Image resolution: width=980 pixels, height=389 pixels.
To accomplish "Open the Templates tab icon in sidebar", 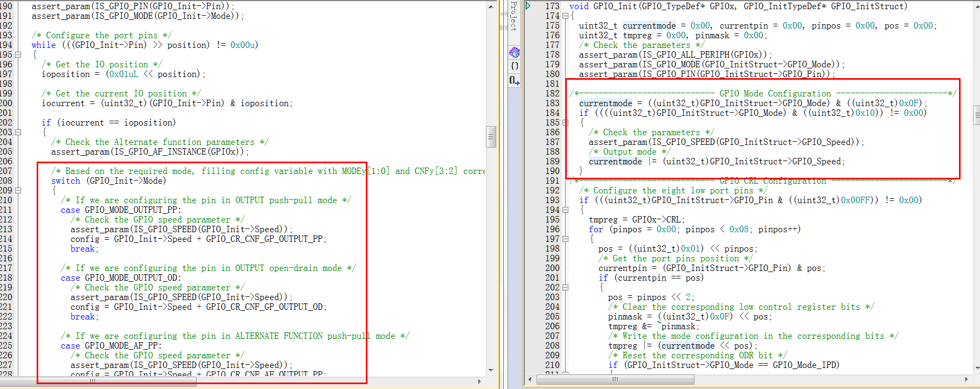I will [515, 80].
